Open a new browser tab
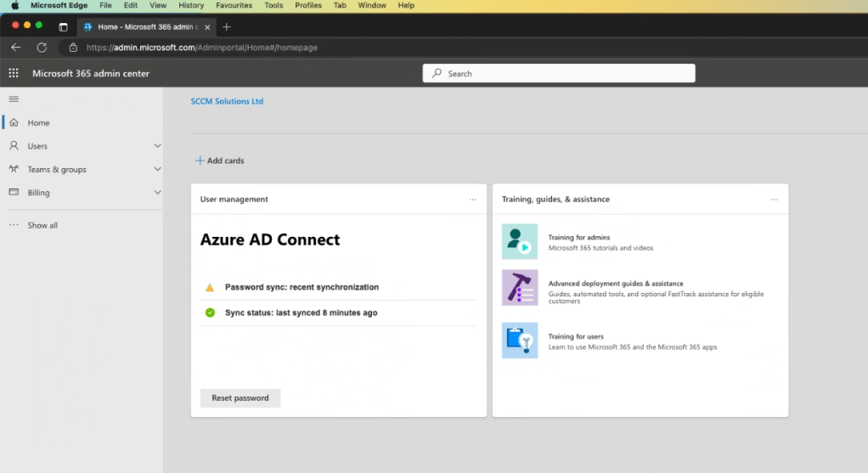The height and width of the screenshot is (473, 868). tap(227, 27)
